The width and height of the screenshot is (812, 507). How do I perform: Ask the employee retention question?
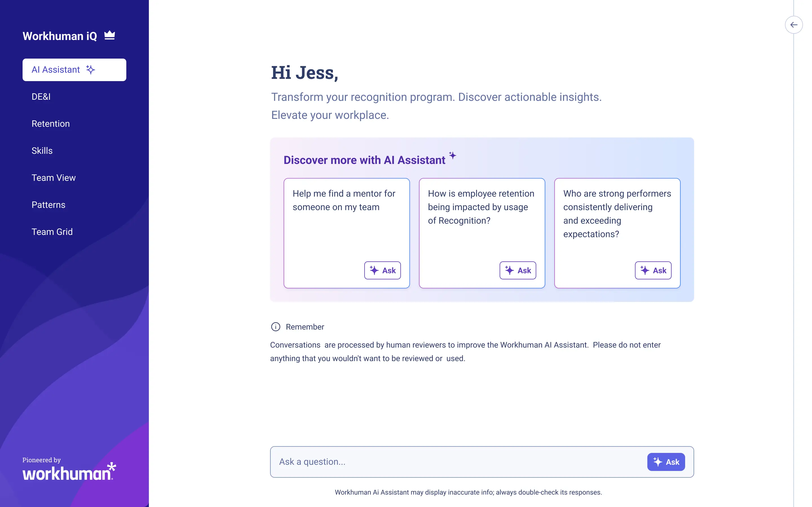(517, 270)
